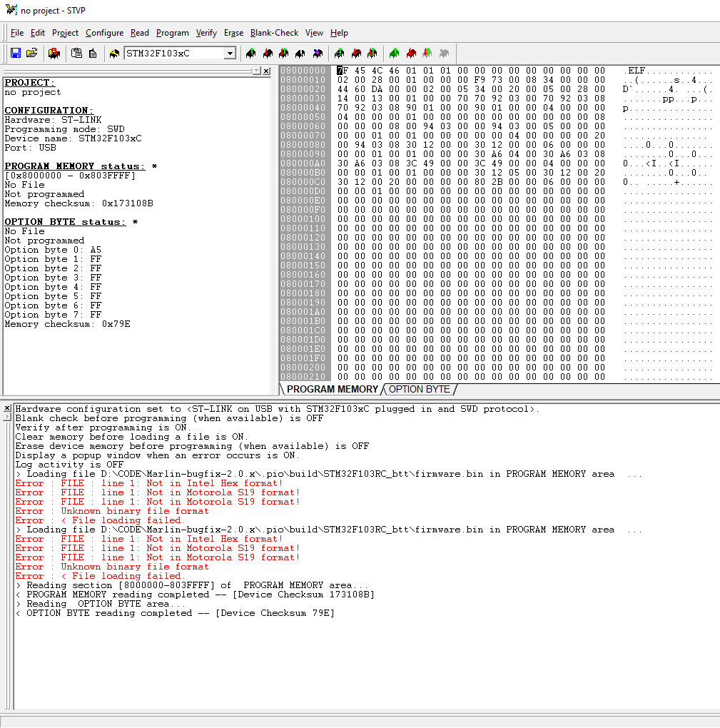Expand the STM32F103xC device dropdown
Image resolution: width=720 pixels, height=728 pixels.
(230, 54)
